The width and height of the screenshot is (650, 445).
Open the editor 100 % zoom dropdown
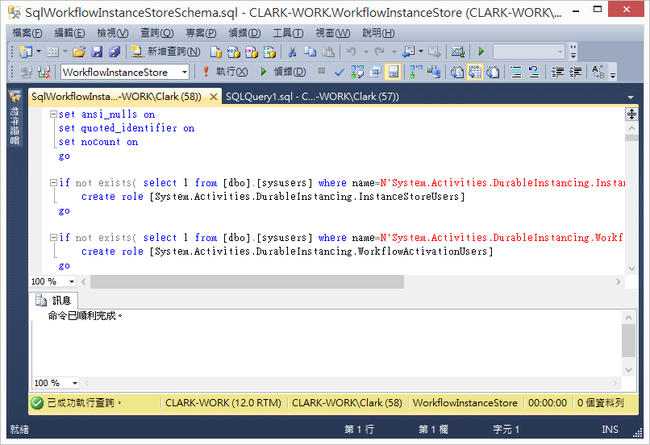pos(71,282)
